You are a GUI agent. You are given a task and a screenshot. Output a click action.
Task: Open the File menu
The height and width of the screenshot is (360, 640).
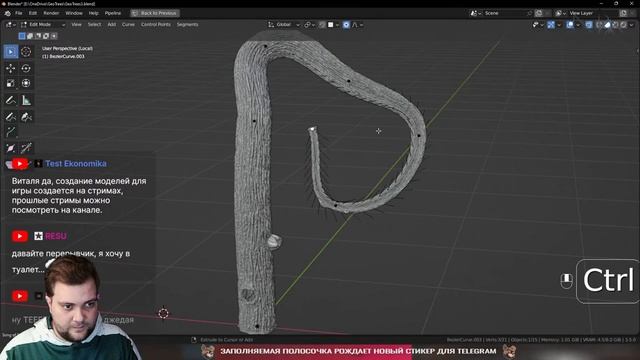point(19,13)
